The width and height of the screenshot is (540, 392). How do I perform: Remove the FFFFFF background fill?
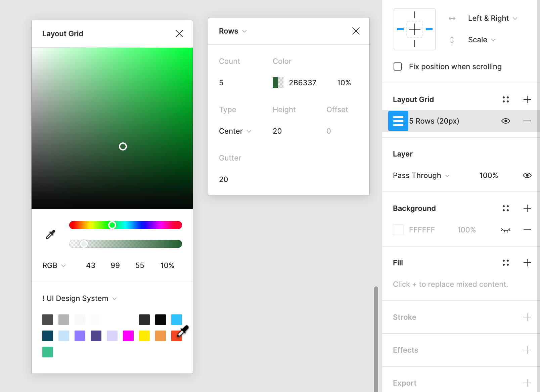point(527,230)
